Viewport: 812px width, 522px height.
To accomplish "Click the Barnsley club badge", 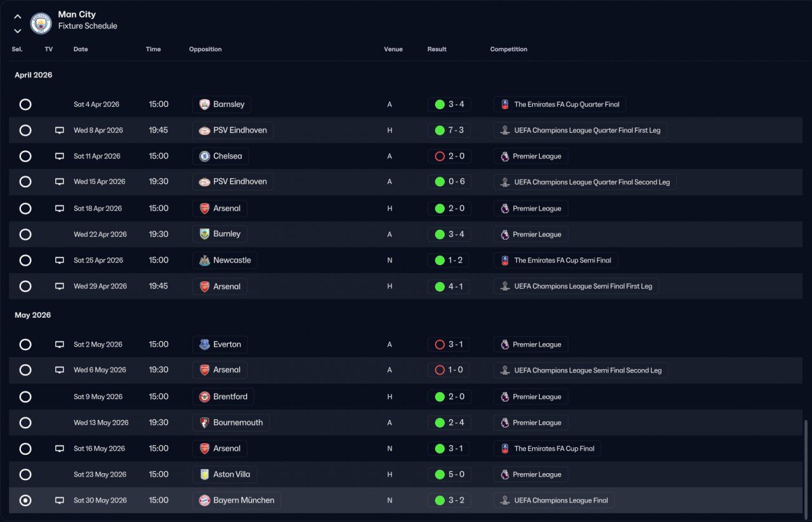I will (x=204, y=105).
